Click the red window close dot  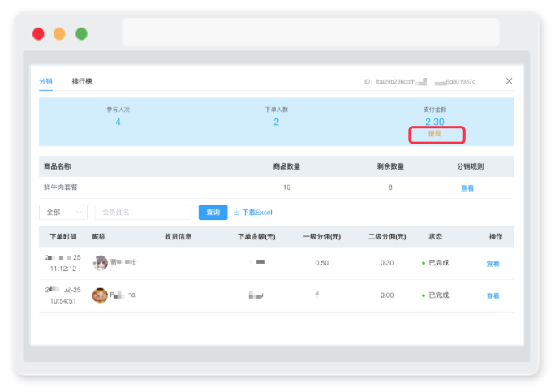tap(38, 34)
